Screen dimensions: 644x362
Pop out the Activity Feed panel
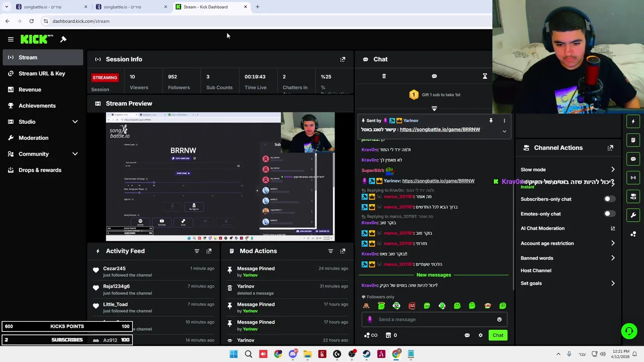[x=209, y=251]
